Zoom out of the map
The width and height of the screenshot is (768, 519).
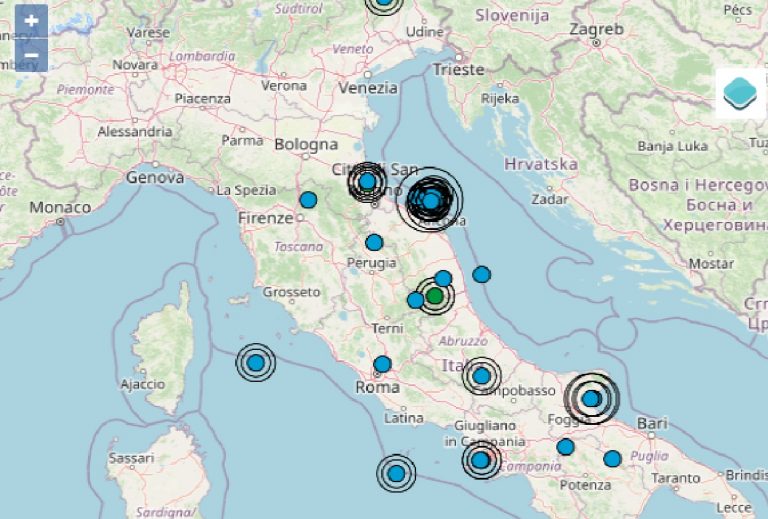(x=31, y=55)
